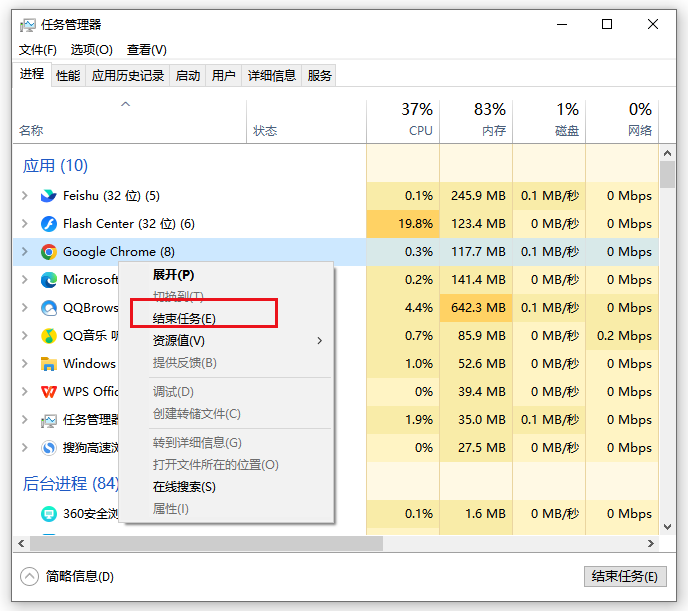The width and height of the screenshot is (688, 611).
Task: Sort by the 内存 column header
Action: [476, 121]
